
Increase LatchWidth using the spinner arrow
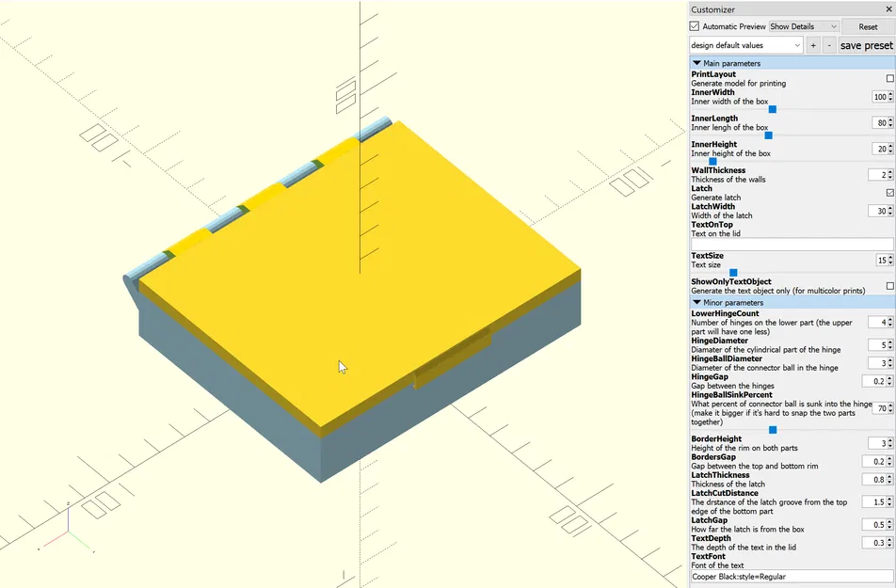[x=890, y=207]
